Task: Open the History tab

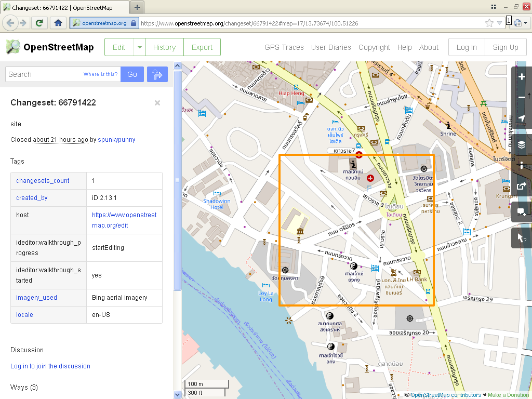Action: tap(164, 47)
